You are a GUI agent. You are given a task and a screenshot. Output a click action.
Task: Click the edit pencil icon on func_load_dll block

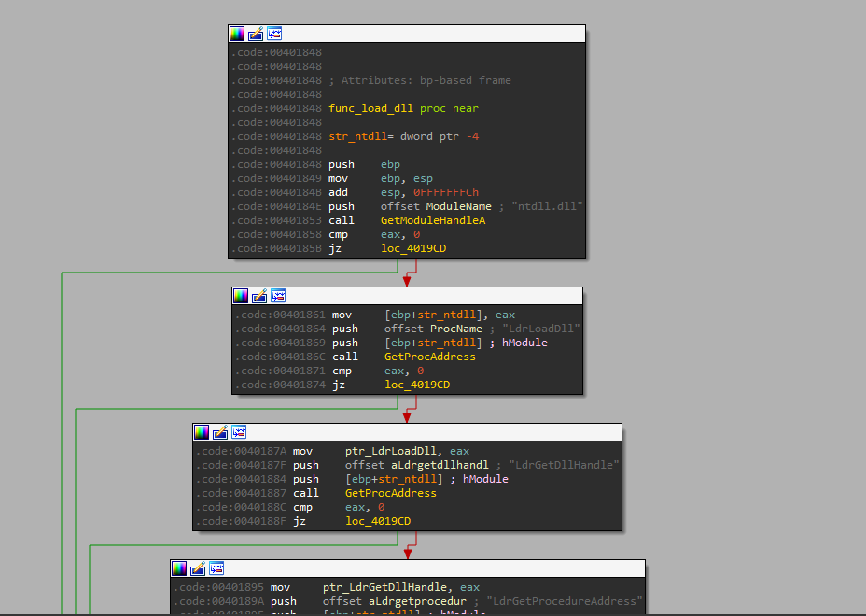[255, 33]
